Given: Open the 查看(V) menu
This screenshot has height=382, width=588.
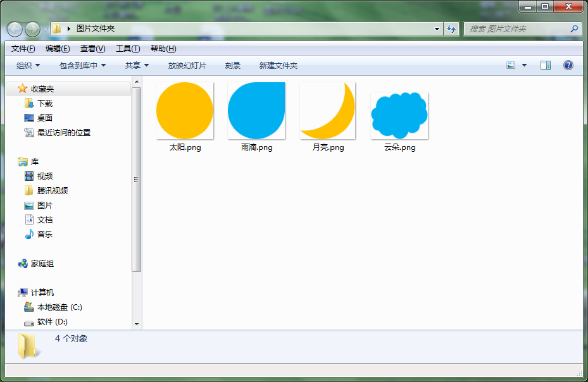Looking at the screenshot, I should click(x=92, y=49).
